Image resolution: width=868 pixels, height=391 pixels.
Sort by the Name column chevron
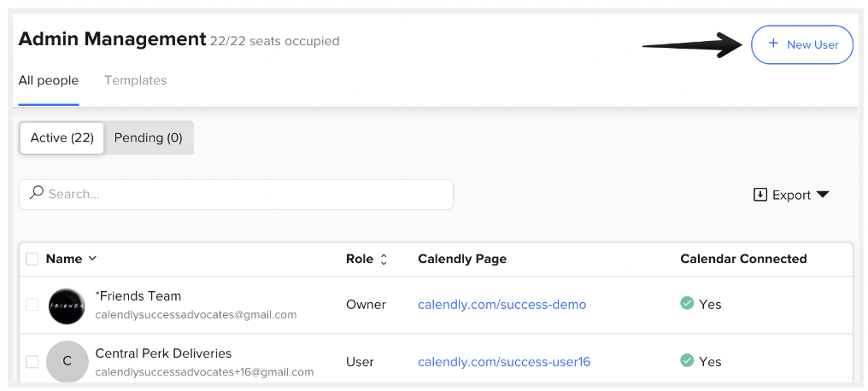(x=92, y=259)
